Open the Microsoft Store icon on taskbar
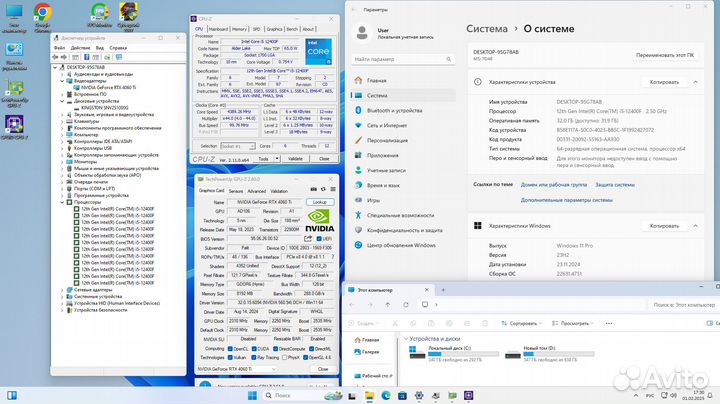 point(402,395)
